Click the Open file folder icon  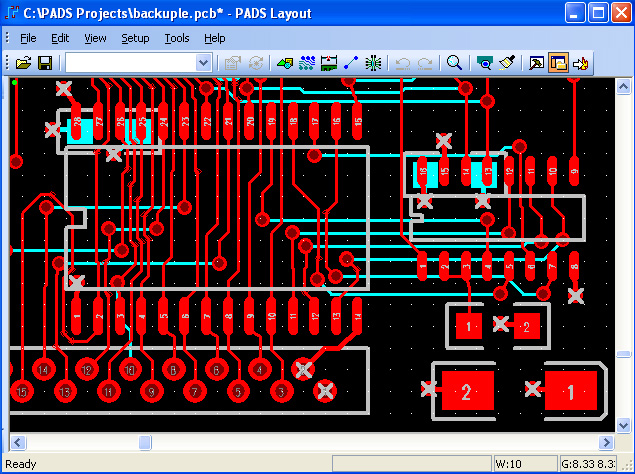click(24, 63)
